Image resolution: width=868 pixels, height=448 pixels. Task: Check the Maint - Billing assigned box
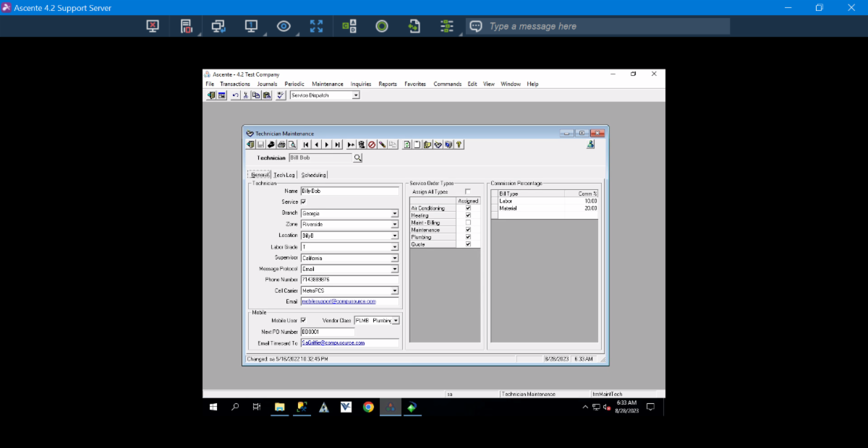coord(468,223)
